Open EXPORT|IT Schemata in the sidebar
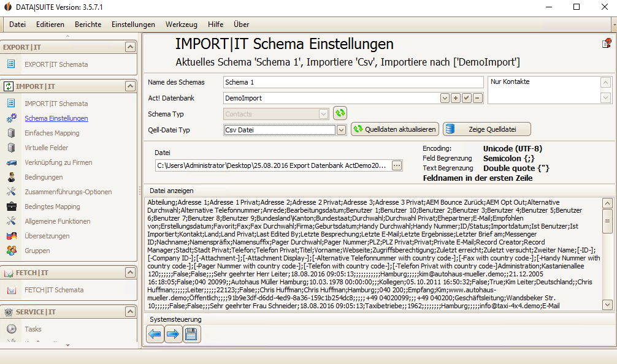 [x=56, y=64]
